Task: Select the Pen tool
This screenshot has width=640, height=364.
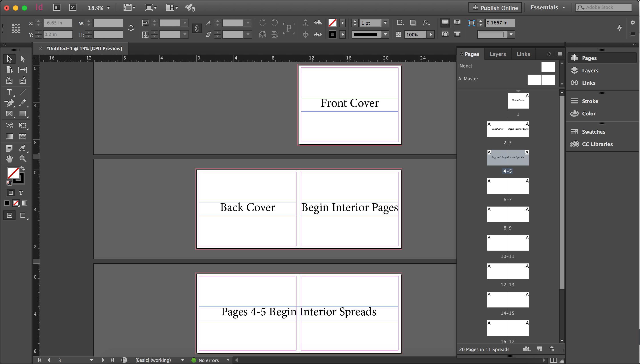Action: click(x=9, y=103)
